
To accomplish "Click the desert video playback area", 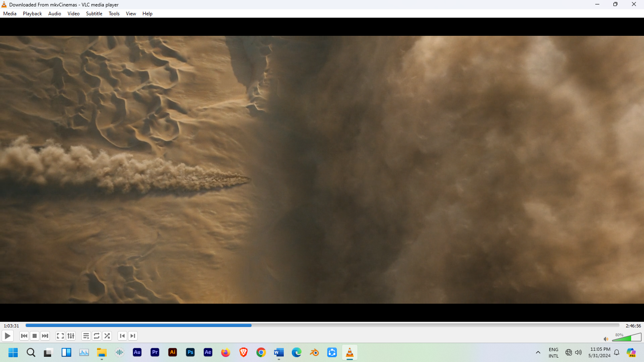I will [322, 170].
